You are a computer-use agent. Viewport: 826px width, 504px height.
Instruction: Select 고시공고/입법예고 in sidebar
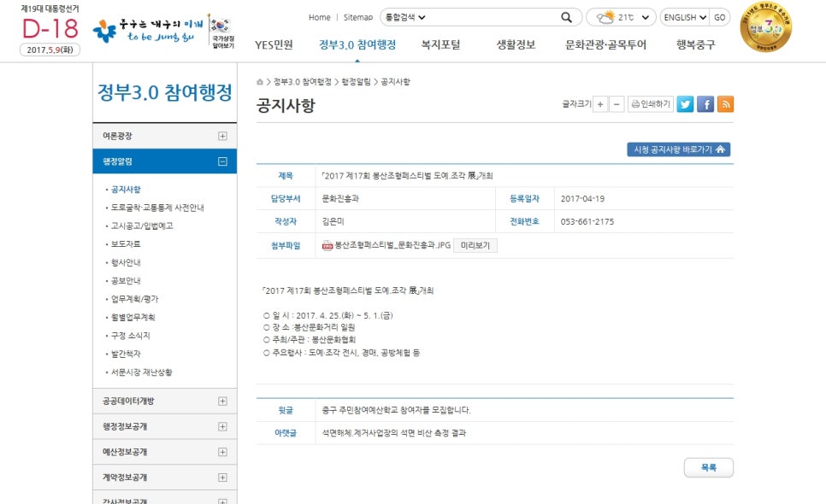[142, 226]
